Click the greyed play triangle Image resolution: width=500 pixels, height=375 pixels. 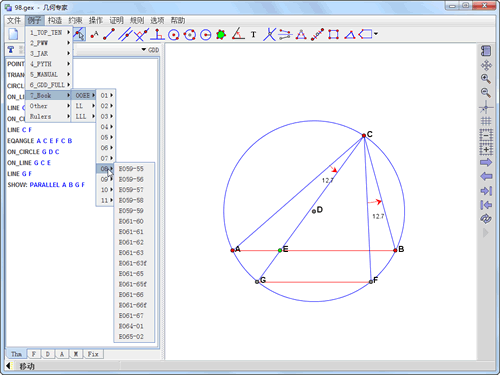(486, 232)
